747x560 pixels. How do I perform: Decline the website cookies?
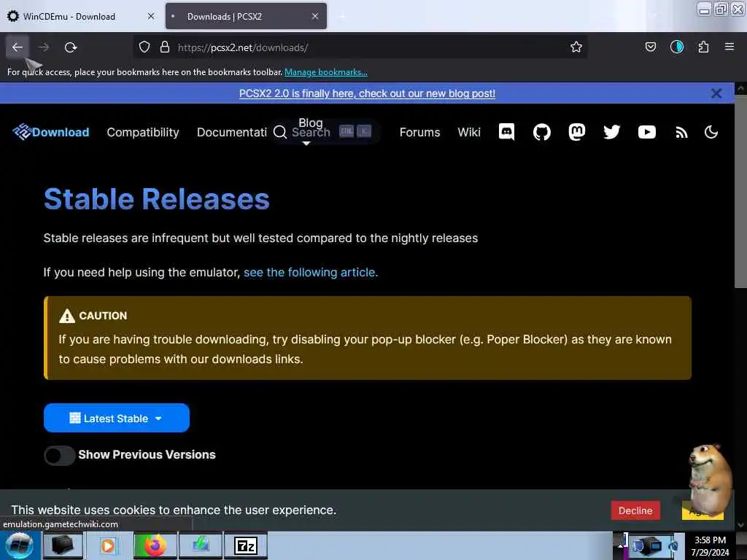[635, 510]
